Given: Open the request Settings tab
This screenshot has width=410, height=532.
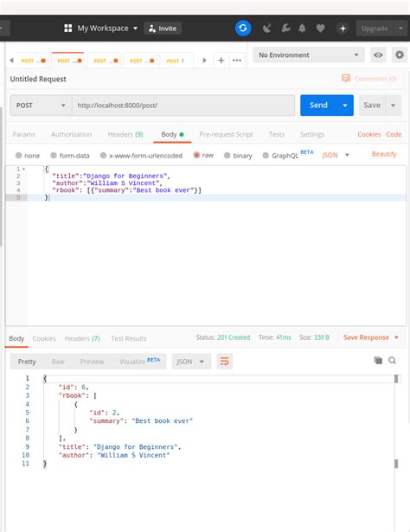Looking at the screenshot, I should [x=312, y=134].
